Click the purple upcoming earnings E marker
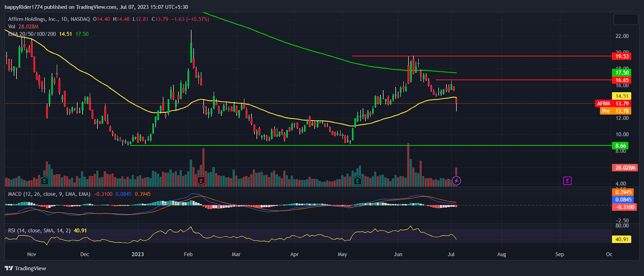The width and height of the screenshot is (644, 276). 567,181
